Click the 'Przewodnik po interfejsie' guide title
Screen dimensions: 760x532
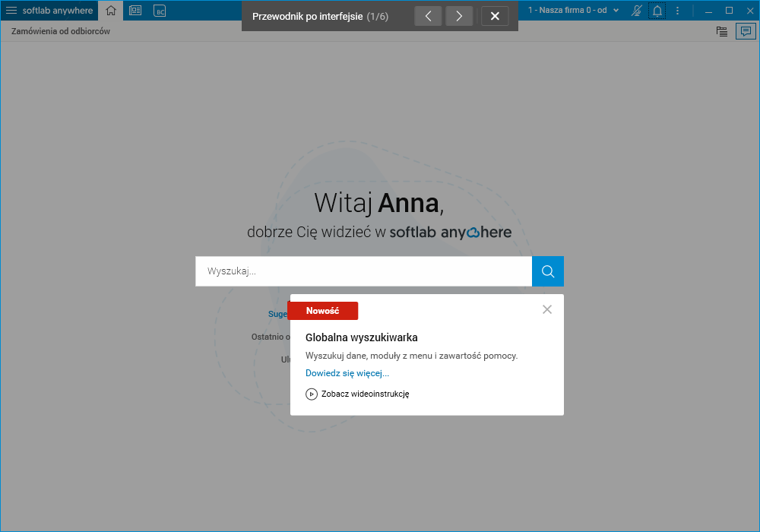(x=307, y=17)
